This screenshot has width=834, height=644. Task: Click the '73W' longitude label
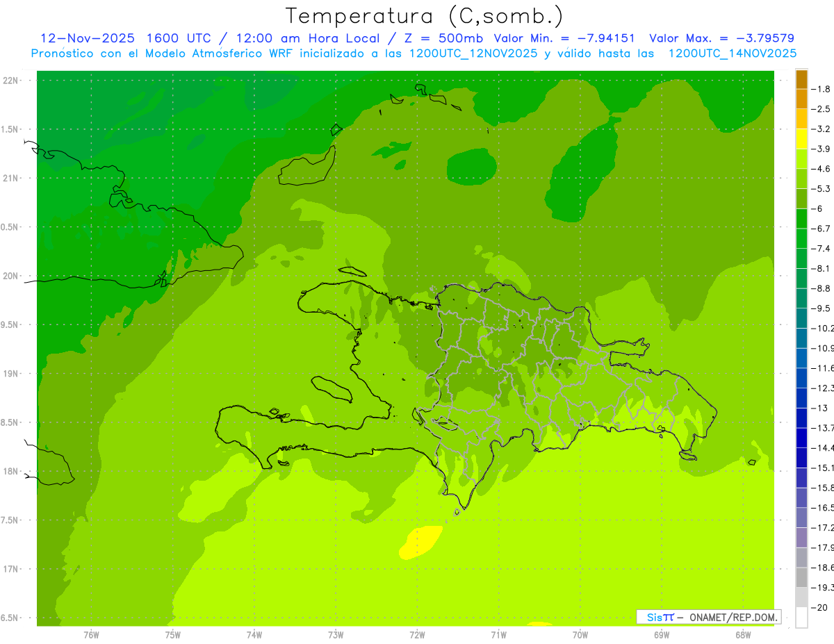(336, 635)
